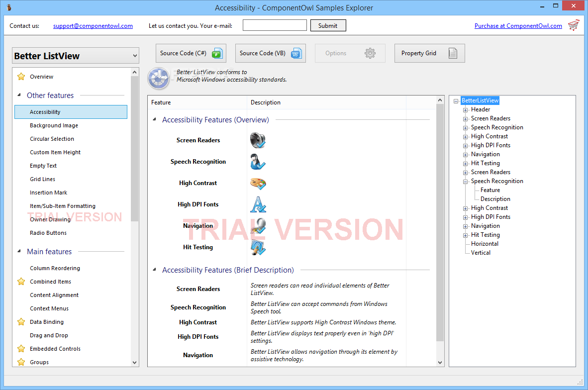This screenshot has width=588, height=390.
Task: Select the Item/Sub-Item Formatting sample
Action: tap(63, 206)
